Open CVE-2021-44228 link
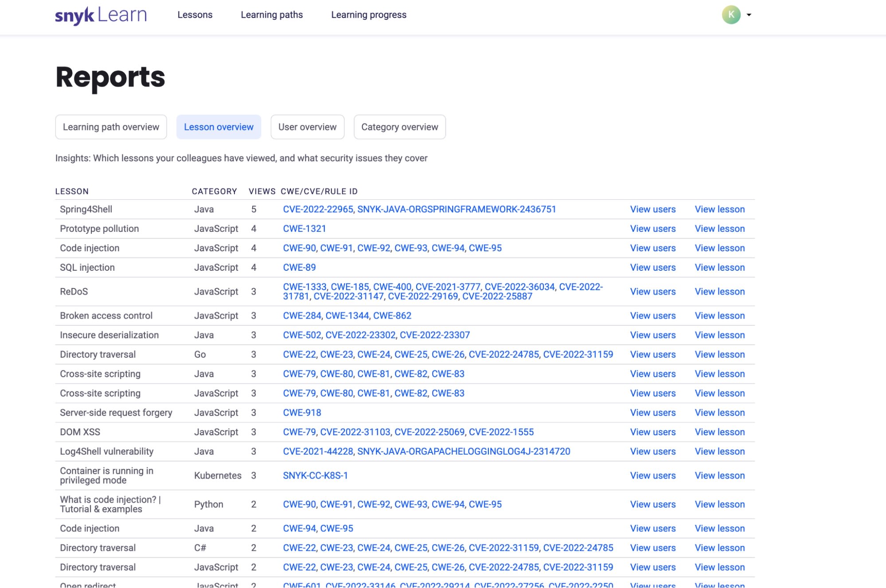Viewport: 886px width, 588px height. click(318, 452)
